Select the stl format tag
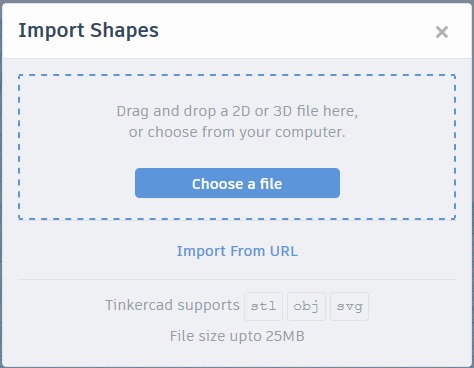The height and width of the screenshot is (368, 474). tap(263, 306)
